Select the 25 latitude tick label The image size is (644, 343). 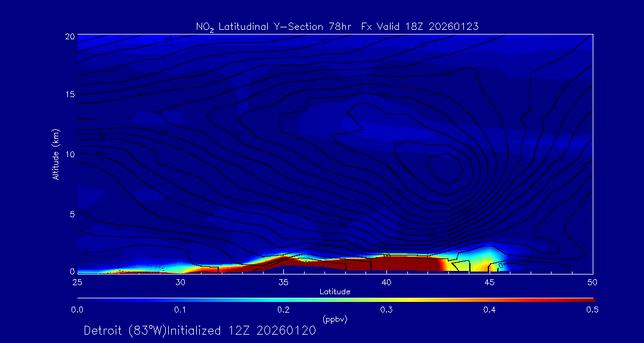tap(77, 282)
